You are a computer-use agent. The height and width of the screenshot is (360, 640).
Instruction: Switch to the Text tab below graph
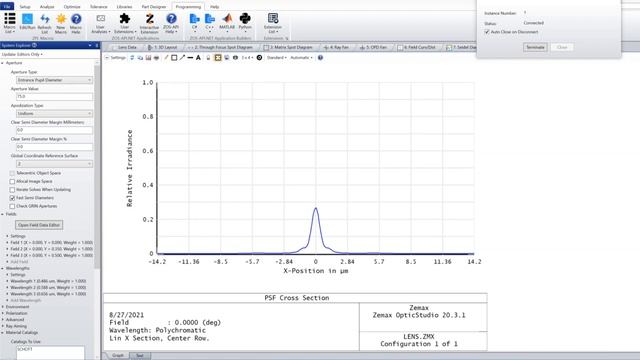(140, 356)
